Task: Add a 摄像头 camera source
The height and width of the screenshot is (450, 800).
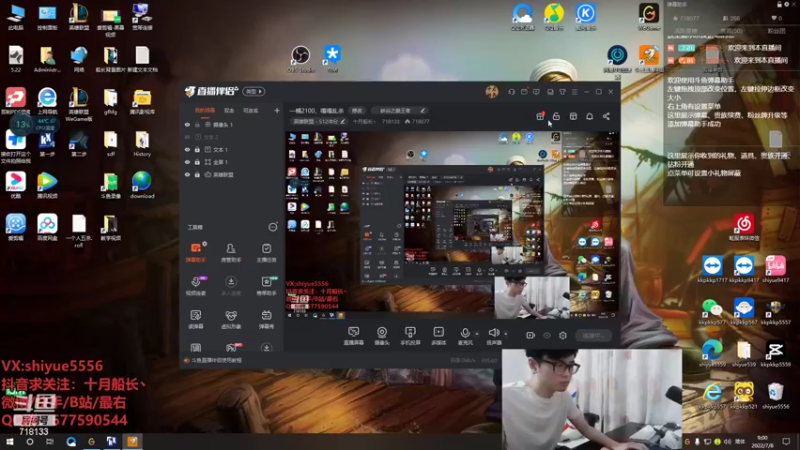Action: point(382,336)
